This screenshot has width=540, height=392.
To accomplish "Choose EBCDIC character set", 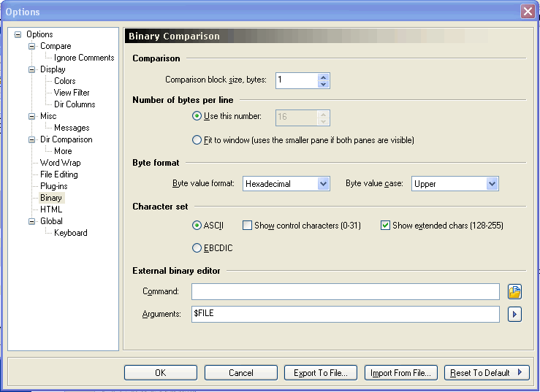I will [197, 247].
